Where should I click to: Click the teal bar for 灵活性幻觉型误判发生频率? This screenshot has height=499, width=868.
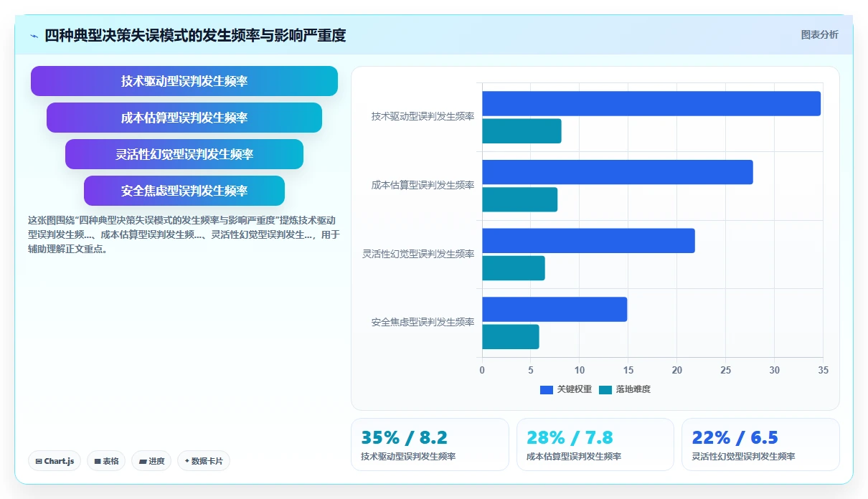click(514, 268)
